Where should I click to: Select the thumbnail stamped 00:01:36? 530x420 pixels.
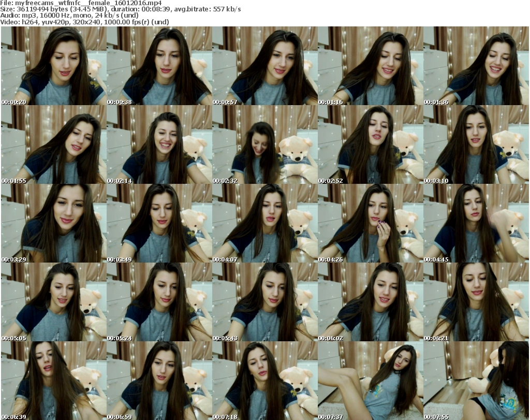[476, 66]
